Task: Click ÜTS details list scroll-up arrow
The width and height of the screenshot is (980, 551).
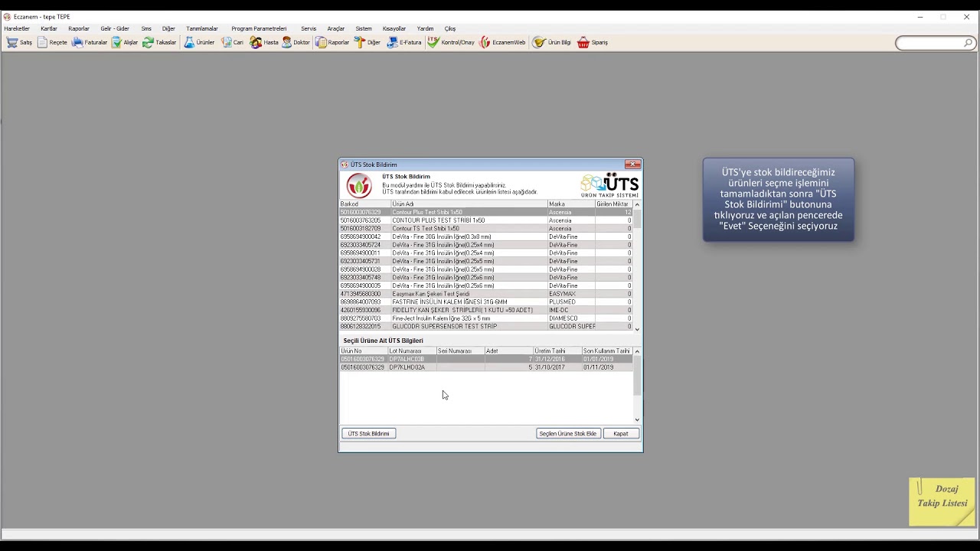Action: pos(637,351)
